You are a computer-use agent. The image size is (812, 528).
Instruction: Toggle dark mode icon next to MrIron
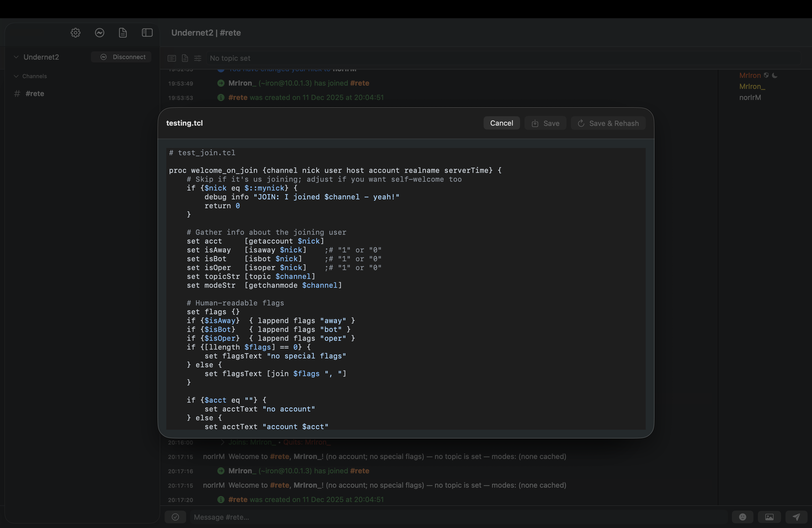pyautogui.click(x=775, y=75)
